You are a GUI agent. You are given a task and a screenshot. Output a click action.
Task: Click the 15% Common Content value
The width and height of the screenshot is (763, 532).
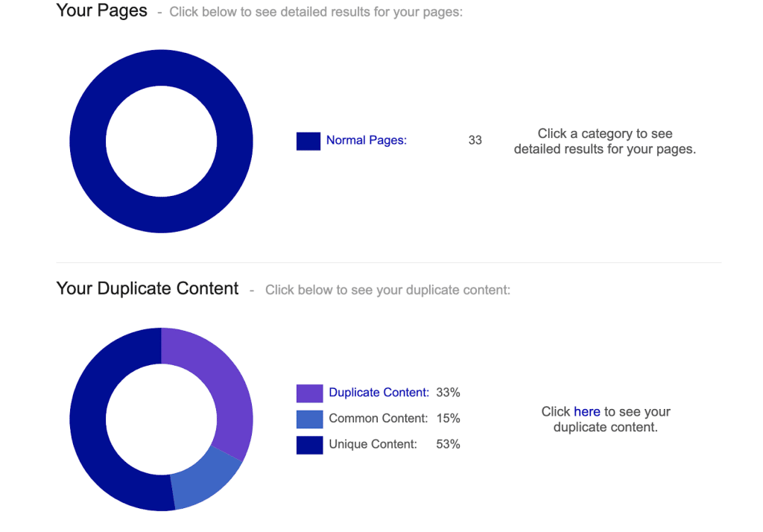[449, 419]
